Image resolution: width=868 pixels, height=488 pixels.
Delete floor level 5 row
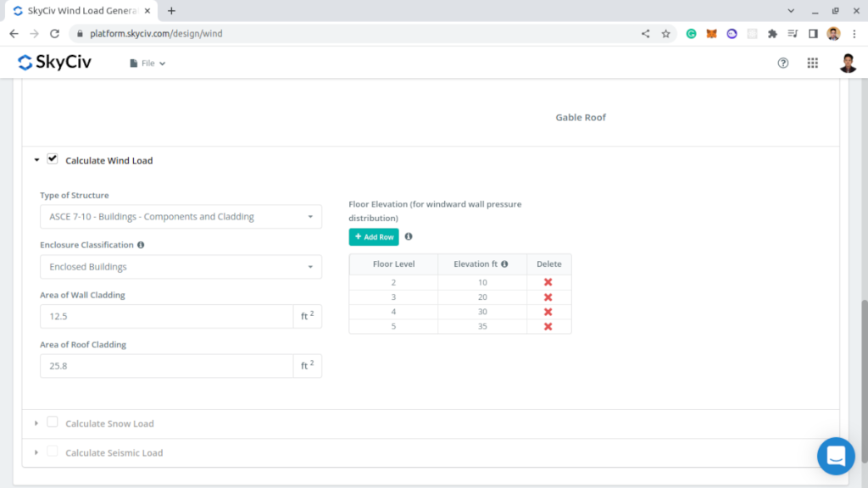pos(548,326)
